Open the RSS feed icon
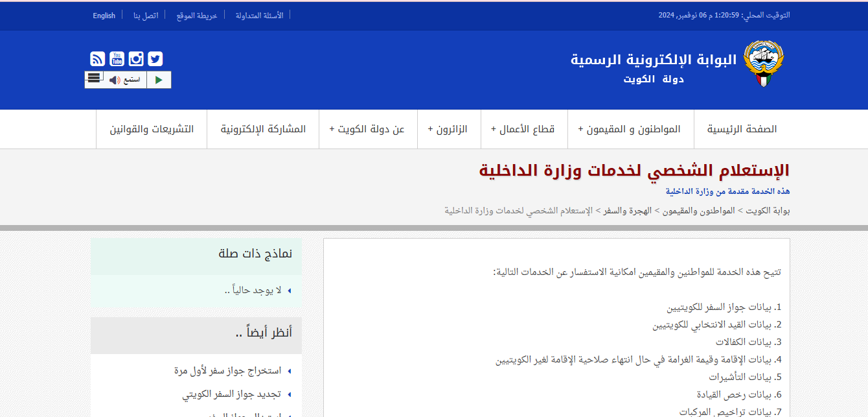The height and width of the screenshot is (417, 868). click(x=97, y=59)
